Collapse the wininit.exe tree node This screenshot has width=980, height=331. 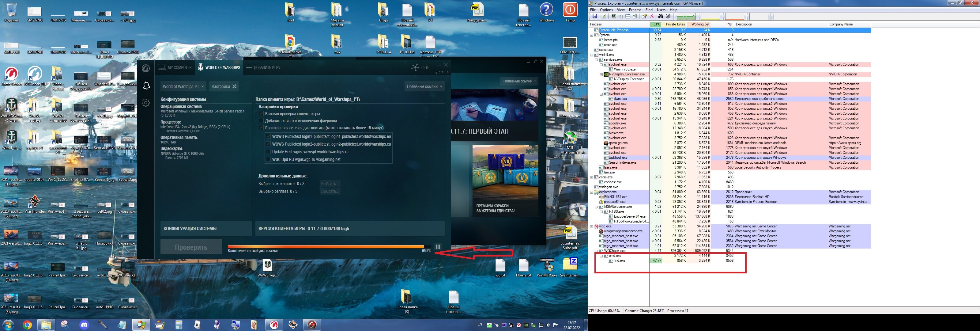tap(592, 55)
